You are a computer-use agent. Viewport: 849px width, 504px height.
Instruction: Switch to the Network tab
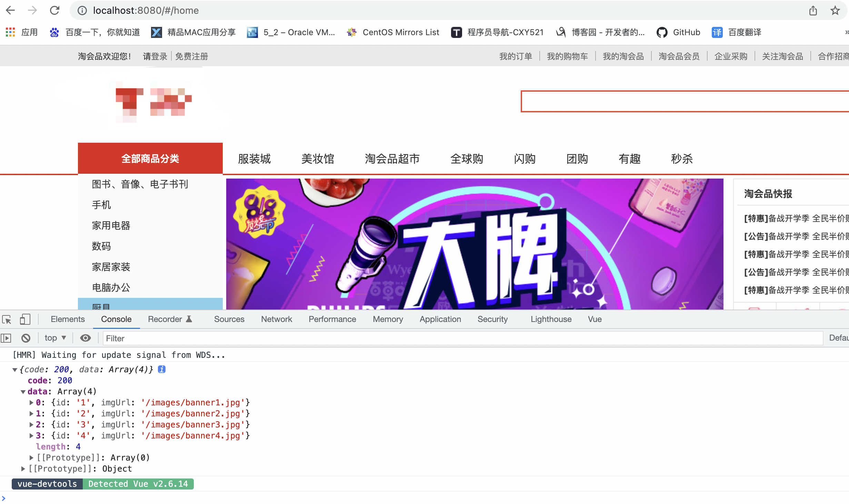coord(276,319)
